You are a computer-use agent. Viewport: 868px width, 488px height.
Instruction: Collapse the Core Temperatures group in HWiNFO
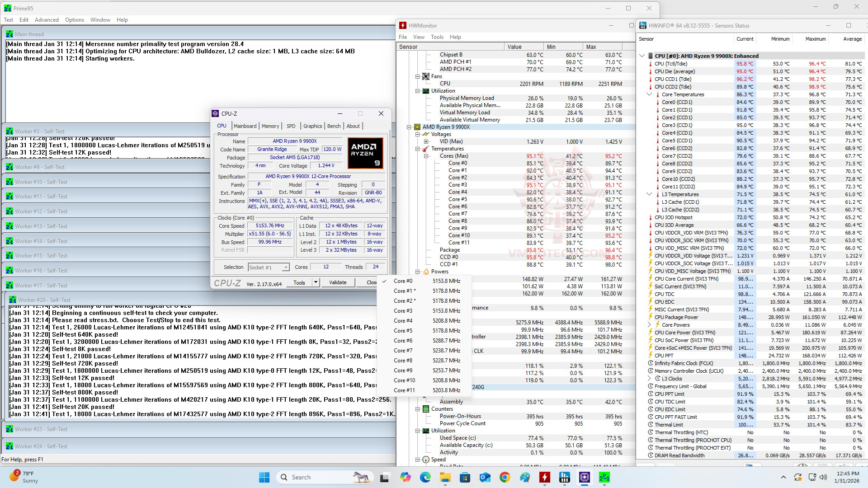coord(649,94)
